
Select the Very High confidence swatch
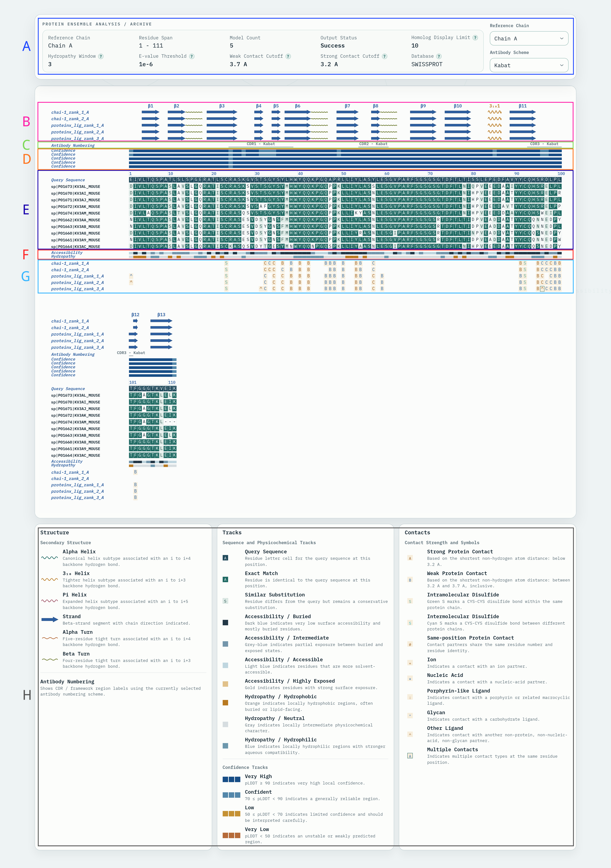[x=231, y=779]
